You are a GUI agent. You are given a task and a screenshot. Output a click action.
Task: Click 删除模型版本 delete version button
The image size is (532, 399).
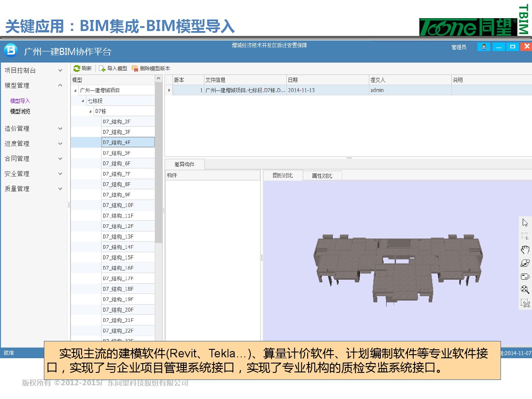coord(151,68)
